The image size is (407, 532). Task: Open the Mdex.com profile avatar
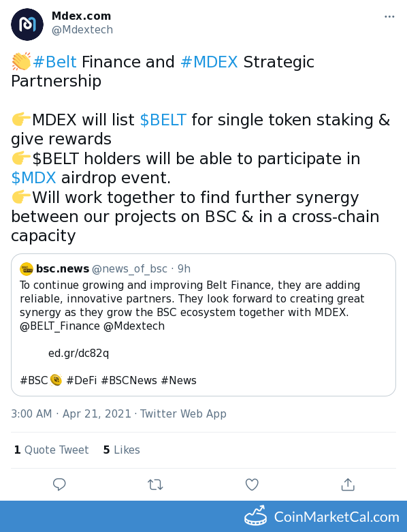pos(27,25)
